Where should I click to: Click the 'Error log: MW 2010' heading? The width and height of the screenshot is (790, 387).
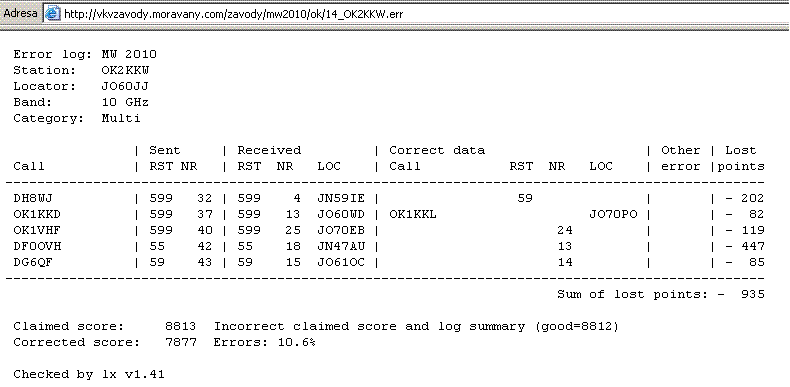coord(85,54)
